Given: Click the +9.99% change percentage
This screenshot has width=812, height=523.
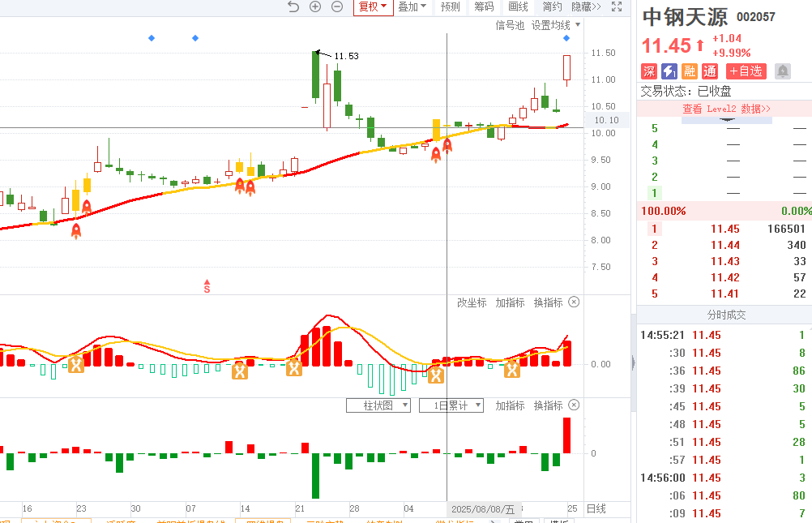Looking at the screenshot, I should [x=731, y=53].
